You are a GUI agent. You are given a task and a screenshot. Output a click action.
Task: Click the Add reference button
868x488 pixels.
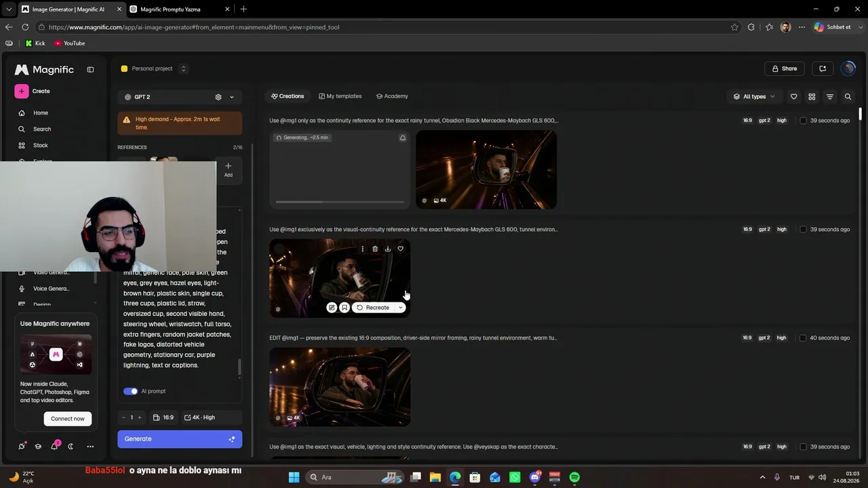coord(229,169)
